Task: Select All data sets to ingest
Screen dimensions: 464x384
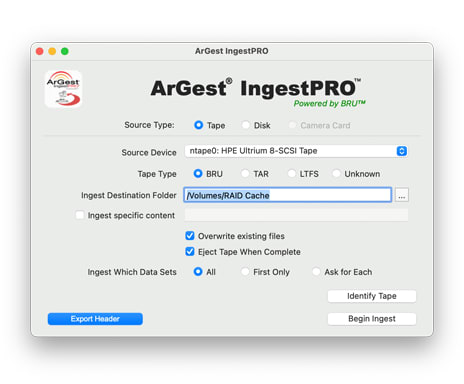Action: coord(198,272)
